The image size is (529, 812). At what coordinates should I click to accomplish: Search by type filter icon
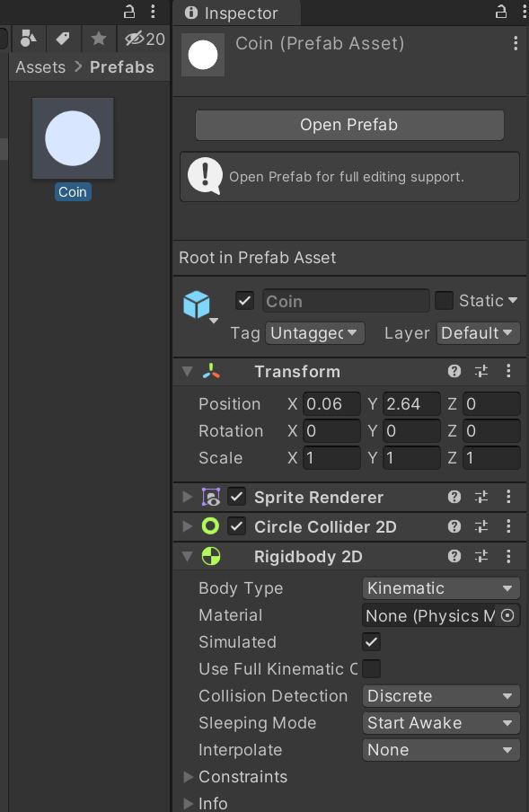click(28, 39)
